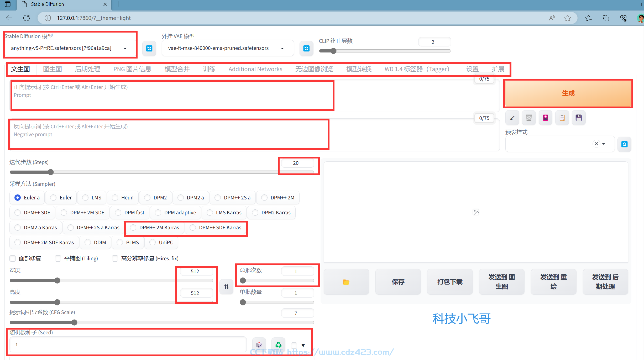
Task: Click the 随机数种子 (Seed) input field
Action: tap(128, 345)
